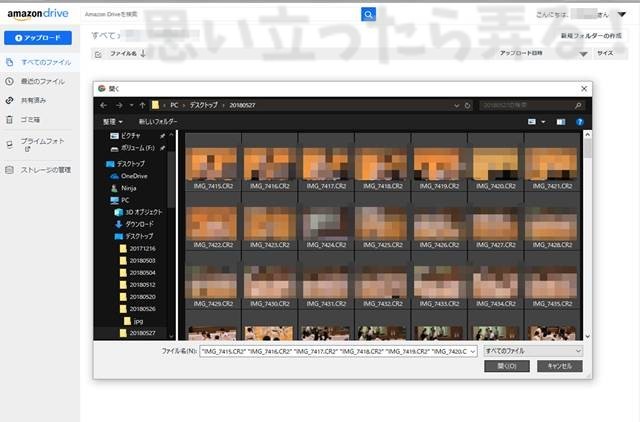
Task: Open the view options dropdown arrow
Action: coord(543,122)
